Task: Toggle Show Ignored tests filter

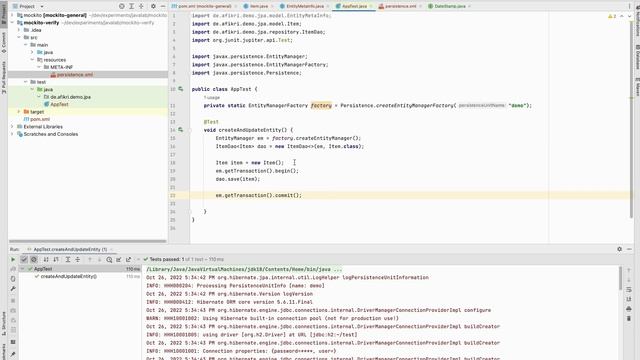Action: coord(34,260)
